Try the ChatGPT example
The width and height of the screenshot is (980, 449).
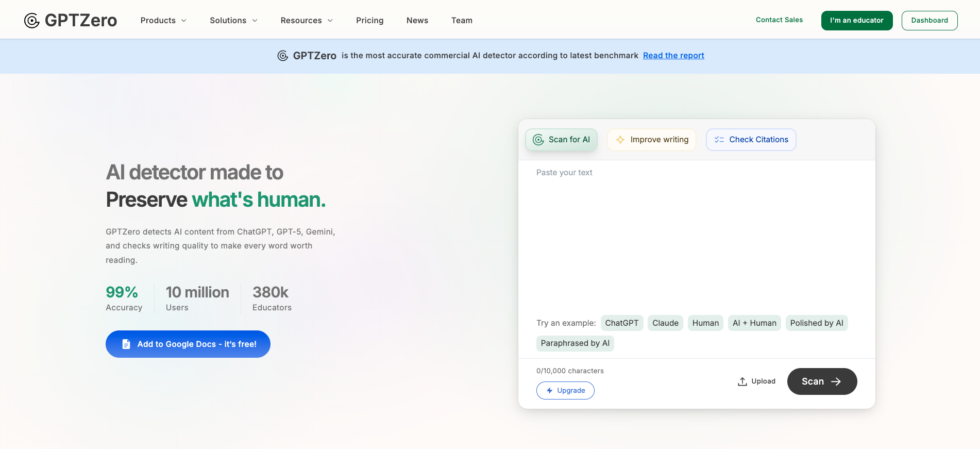click(x=622, y=323)
